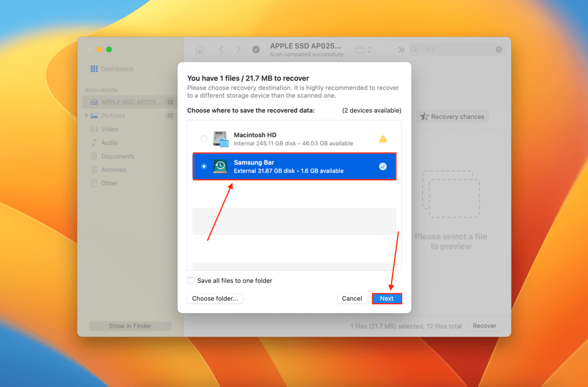588x387 pixels.
Task: Open the folder view dropdown in toolbar
Action: point(364,49)
